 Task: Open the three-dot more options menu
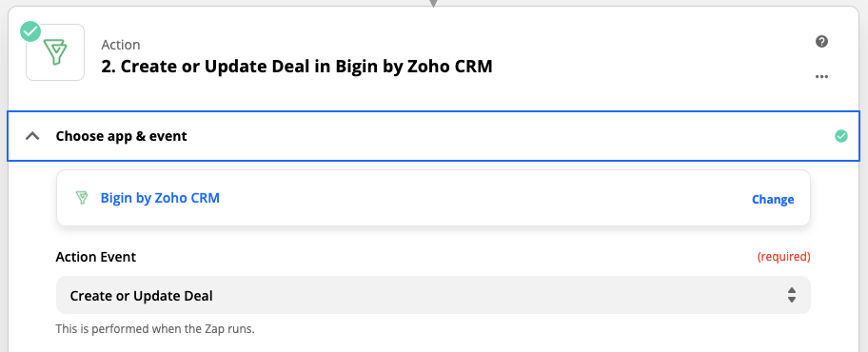(822, 77)
